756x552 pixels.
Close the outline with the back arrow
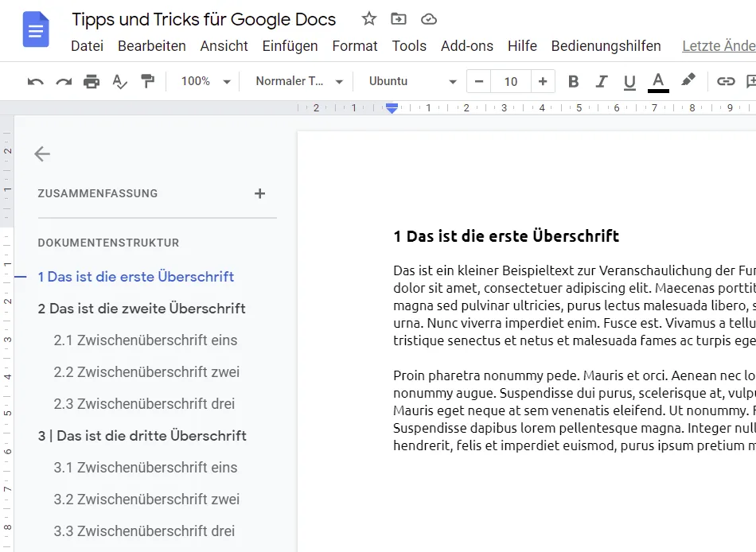pyautogui.click(x=42, y=154)
